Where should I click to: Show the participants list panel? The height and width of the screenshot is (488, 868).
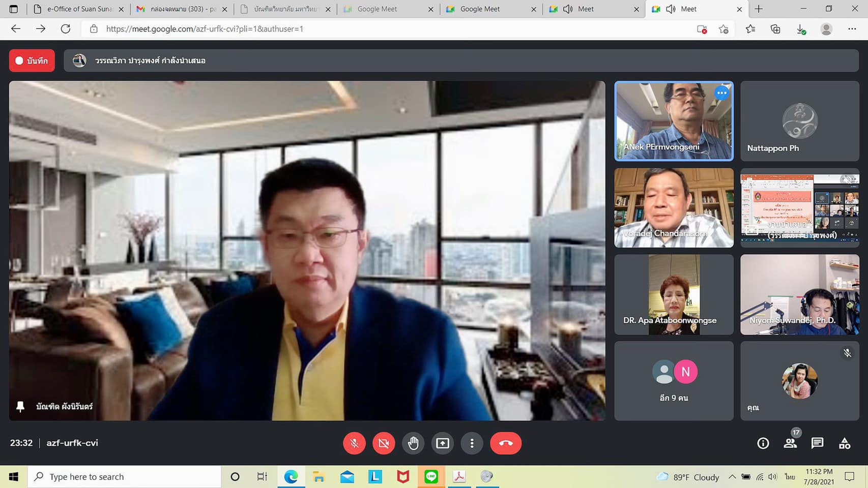pos(790,443)
